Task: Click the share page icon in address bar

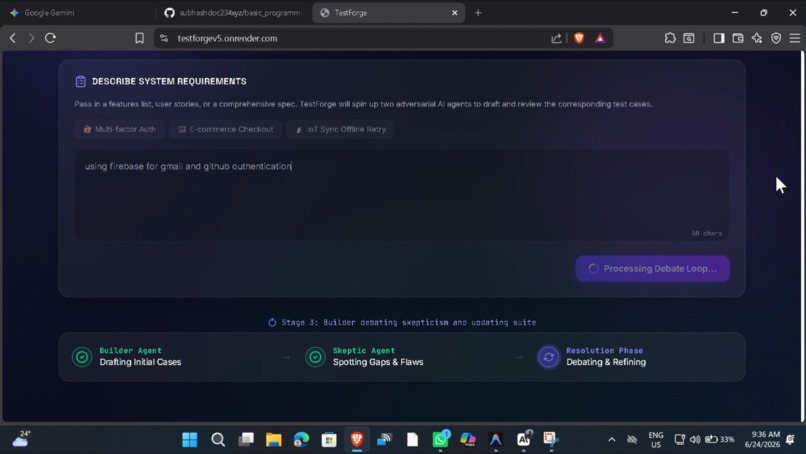Action: click(556, 38)
